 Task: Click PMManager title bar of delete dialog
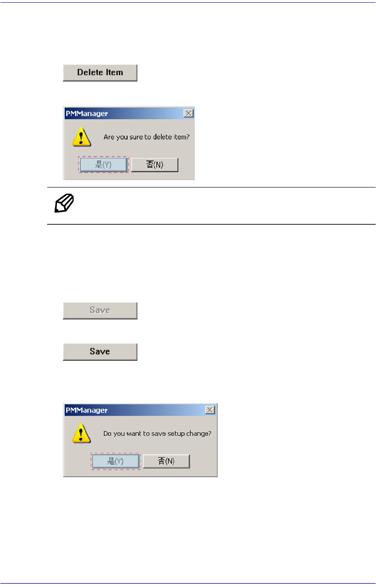tap(124, 113)
